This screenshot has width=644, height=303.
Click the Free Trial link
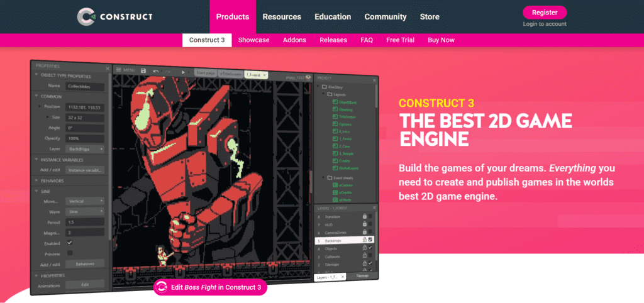(x=400, y=40)
